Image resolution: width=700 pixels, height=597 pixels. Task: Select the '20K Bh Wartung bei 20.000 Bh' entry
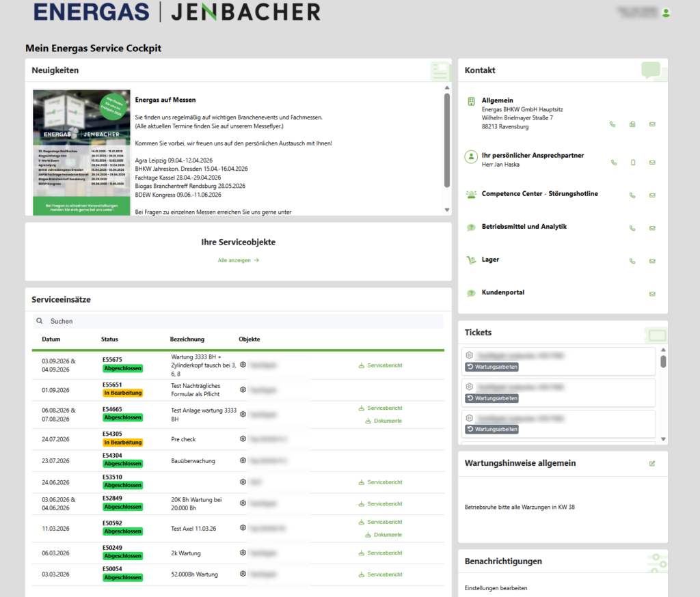(196, 503)
